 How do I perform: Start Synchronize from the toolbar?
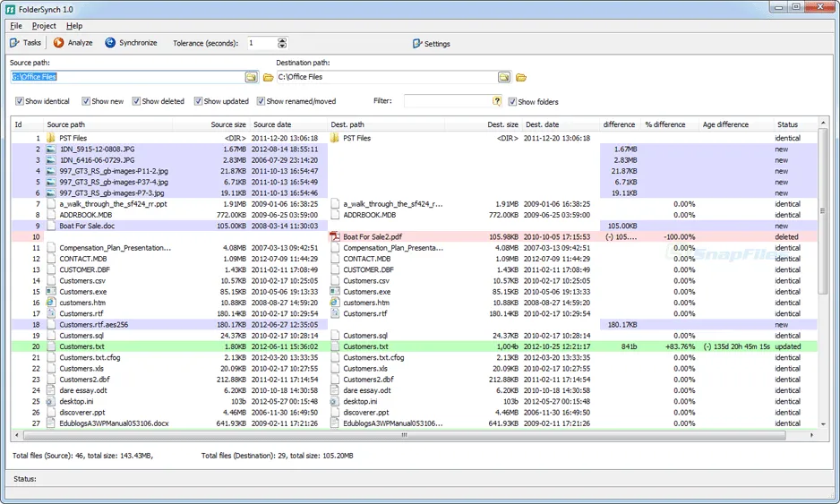click(x=132, y=43)
